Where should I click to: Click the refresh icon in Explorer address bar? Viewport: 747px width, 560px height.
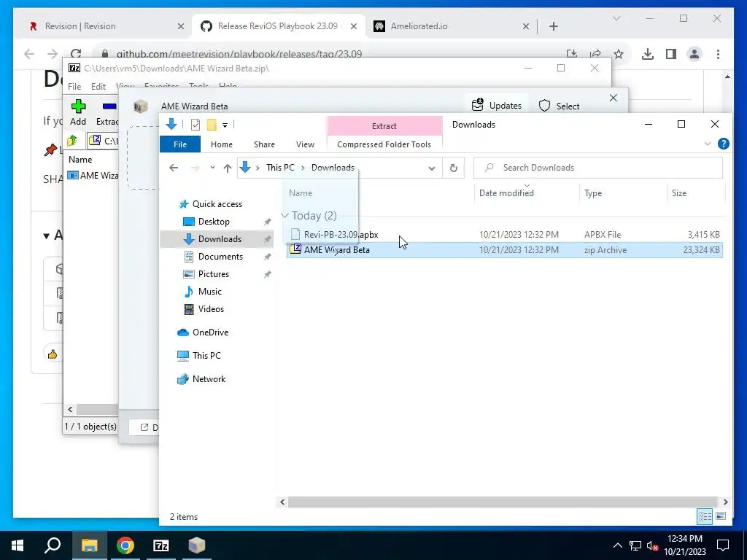click(x=454, y=168)
